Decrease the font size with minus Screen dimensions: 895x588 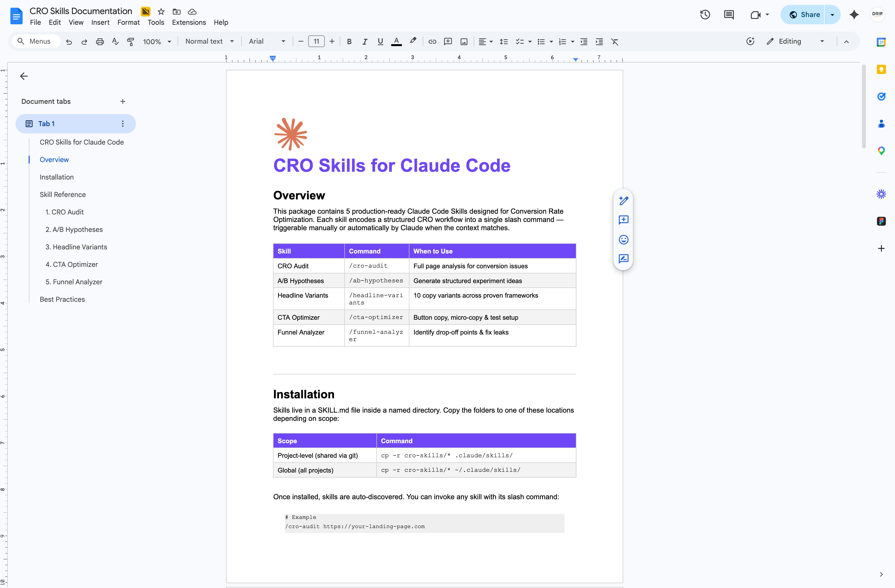tap(301, 42)
